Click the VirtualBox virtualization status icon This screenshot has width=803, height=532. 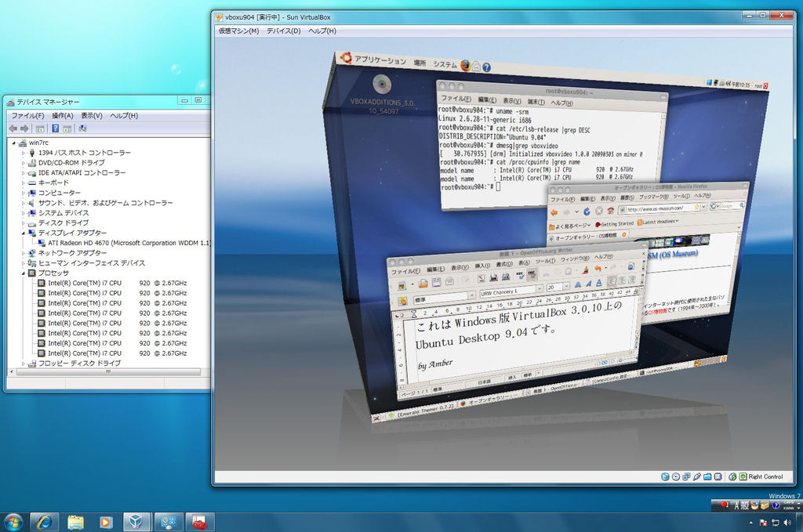[x=718, y=476]
